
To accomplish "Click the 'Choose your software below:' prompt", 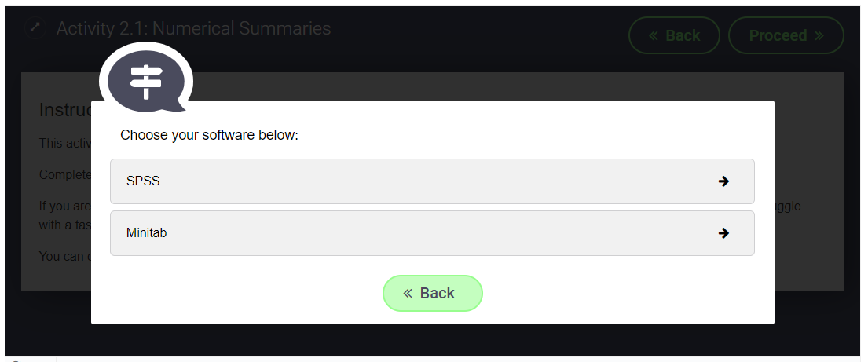I will coord(209,135).
